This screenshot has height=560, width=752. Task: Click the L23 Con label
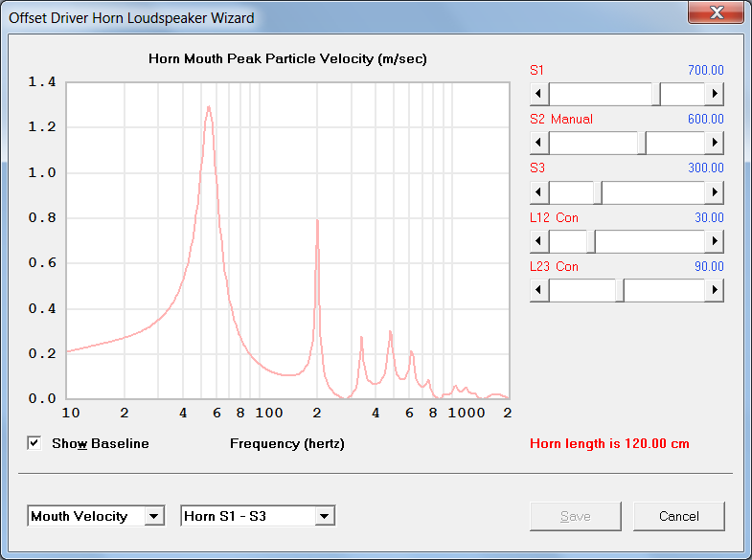point(554,266)
